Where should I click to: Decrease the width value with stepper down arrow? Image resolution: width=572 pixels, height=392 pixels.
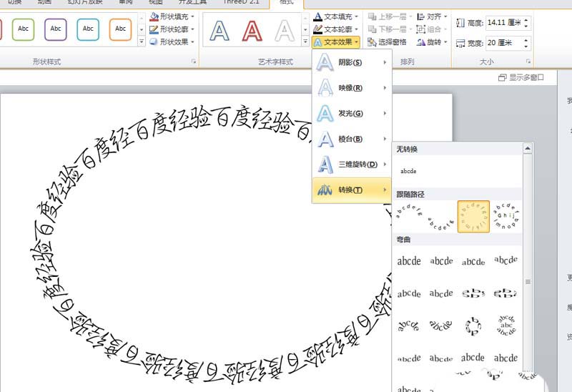526,46
